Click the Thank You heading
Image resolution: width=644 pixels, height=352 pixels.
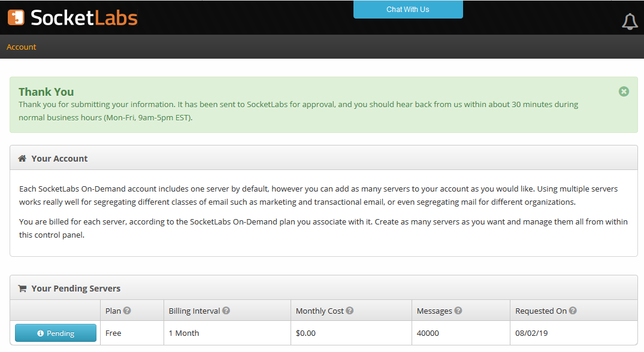pyautogui.click(x=46, y=92)
